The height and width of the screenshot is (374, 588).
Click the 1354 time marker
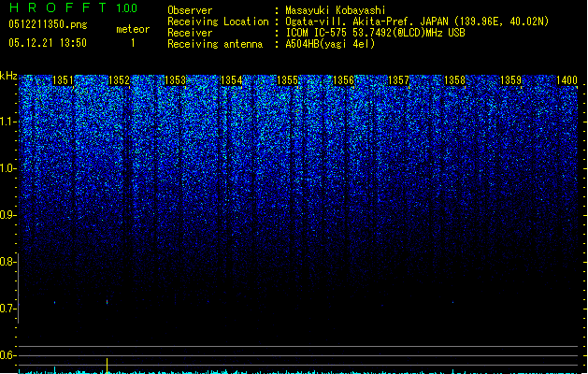pos(232,80)
